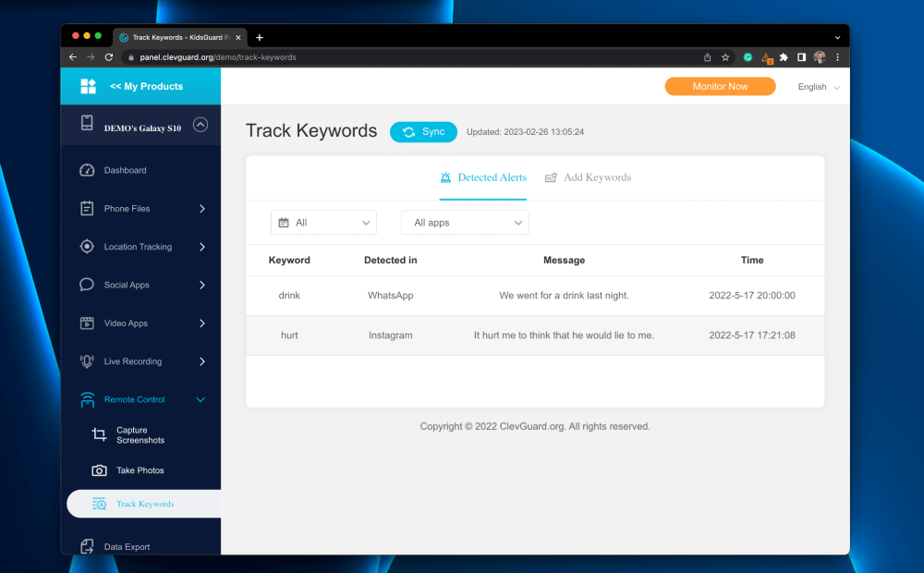Click the Detected Alerts siren icon
Viewport: 924px width, 573px height.
coord(445,177)
